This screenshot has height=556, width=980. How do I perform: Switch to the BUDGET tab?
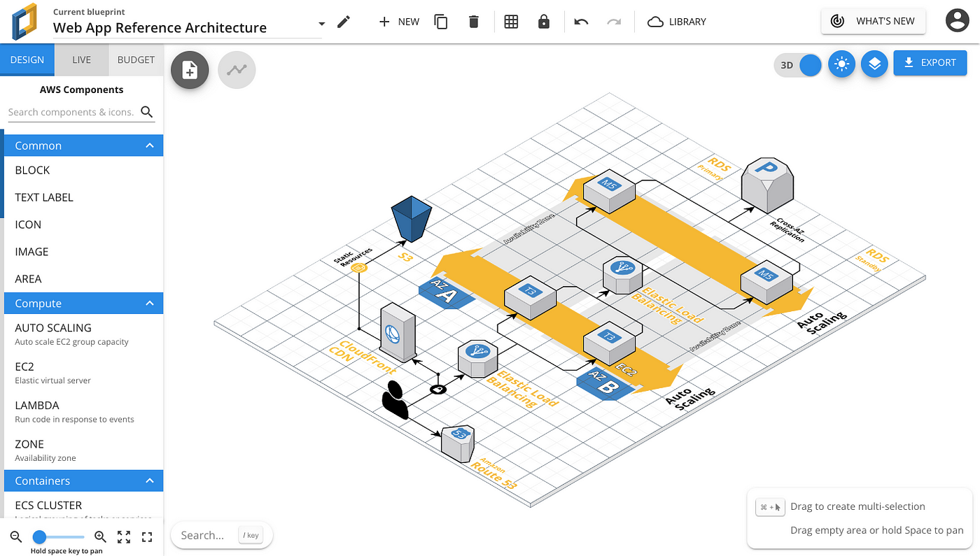pos(136,60)
